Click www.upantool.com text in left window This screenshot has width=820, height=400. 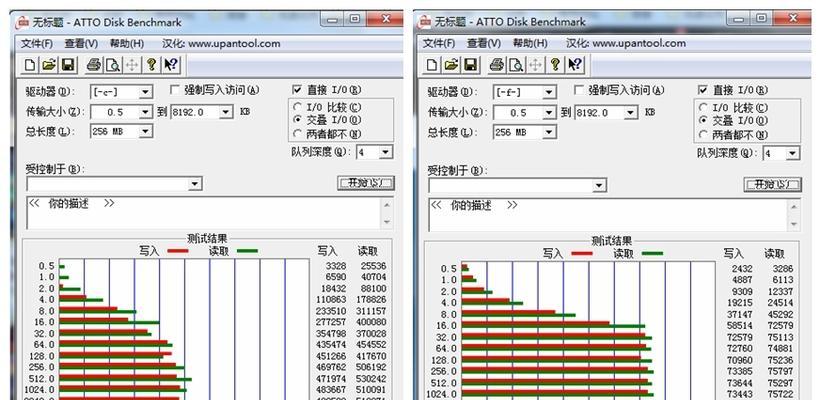[234, 44]
